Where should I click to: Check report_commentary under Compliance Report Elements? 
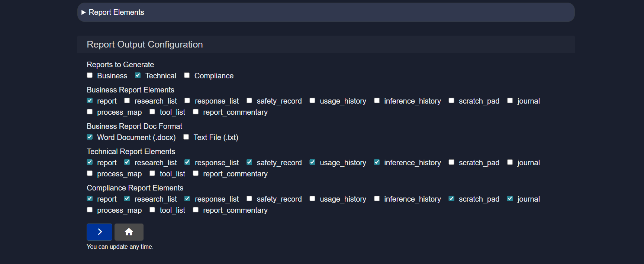[x=196, y=210]
